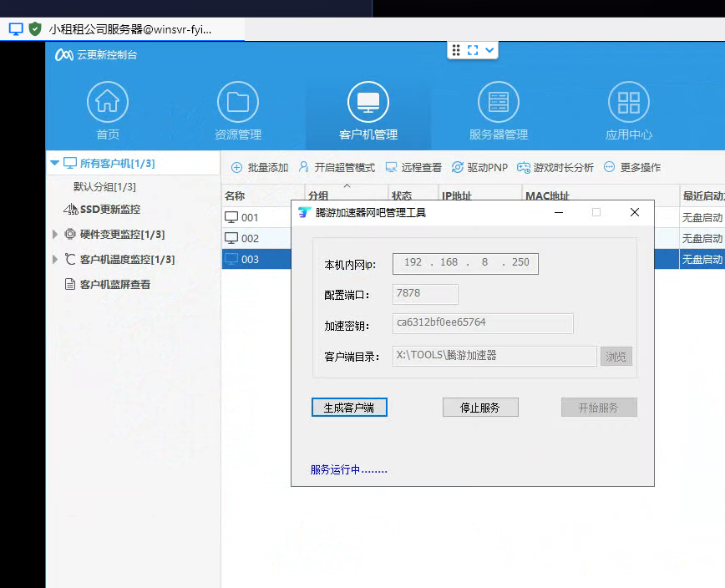Viewport: 725px width, 588px height.
Task: Click the green security shield icon
Action: pyautogui.click(x=35, y=29)
